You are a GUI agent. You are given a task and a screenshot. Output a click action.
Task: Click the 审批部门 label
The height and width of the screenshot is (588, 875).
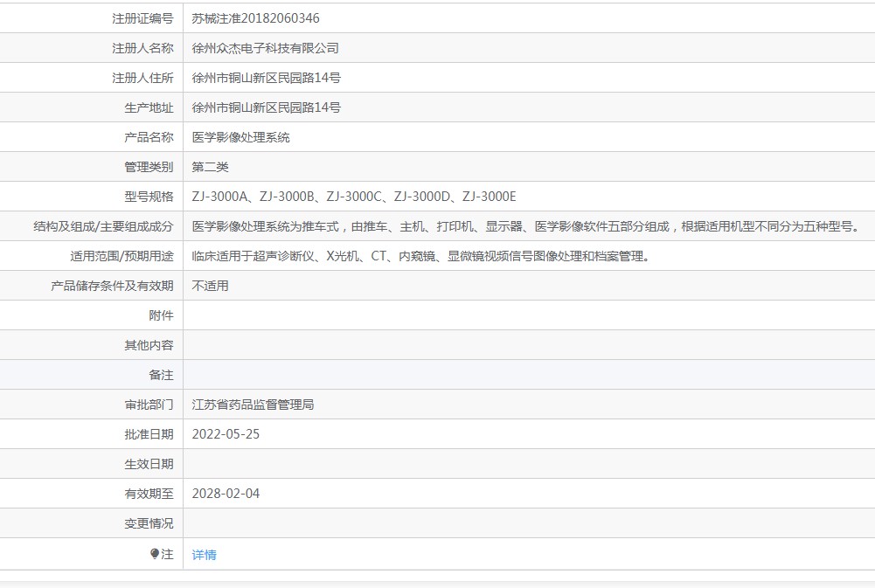coord(149,405)
